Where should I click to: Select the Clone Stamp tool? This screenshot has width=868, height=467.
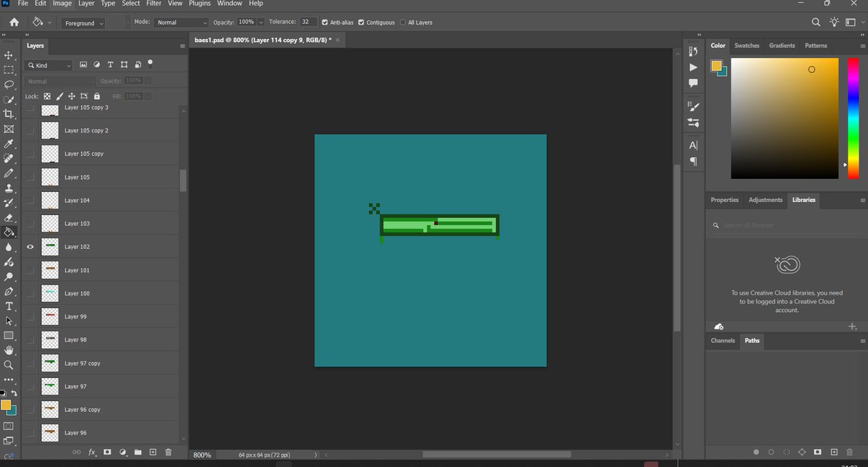pos(9,188)
